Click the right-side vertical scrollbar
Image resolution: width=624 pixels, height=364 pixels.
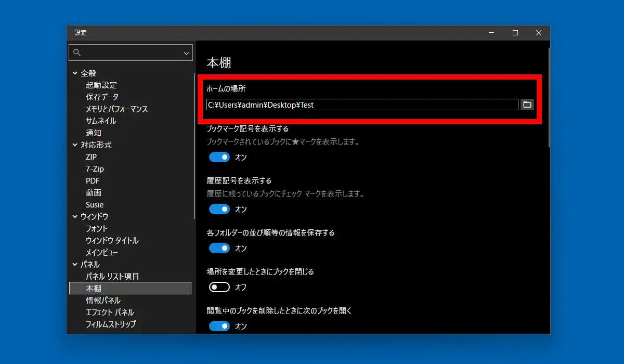tap(549, 99)
